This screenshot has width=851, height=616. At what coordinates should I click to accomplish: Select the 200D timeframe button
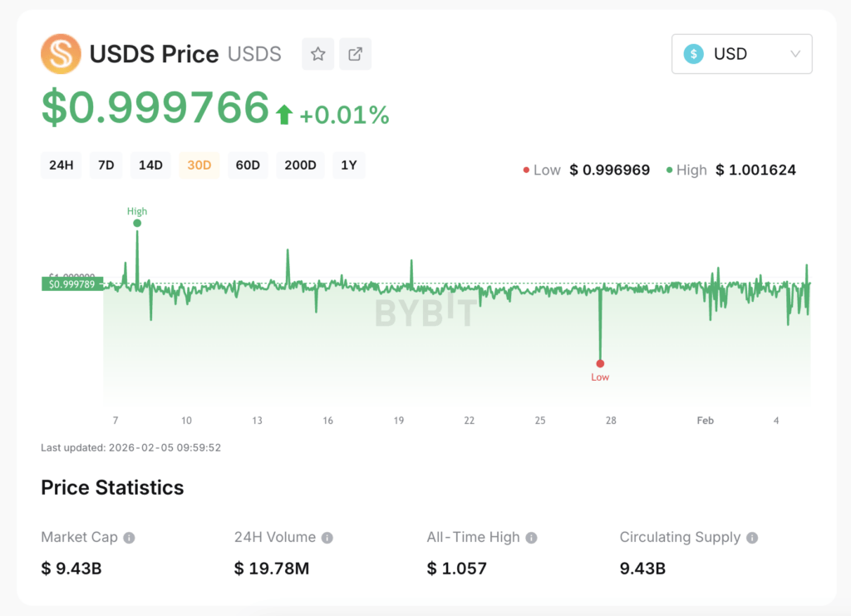(300, 165)
